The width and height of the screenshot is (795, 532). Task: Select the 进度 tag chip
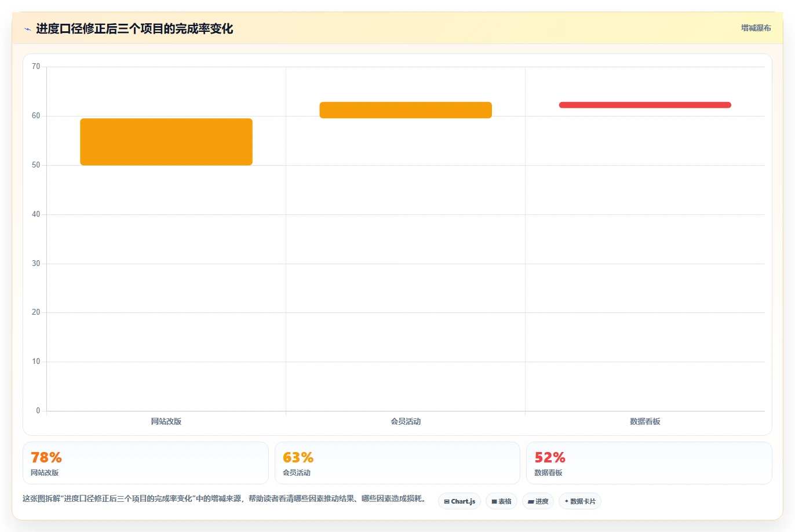(x=538, y=501)
